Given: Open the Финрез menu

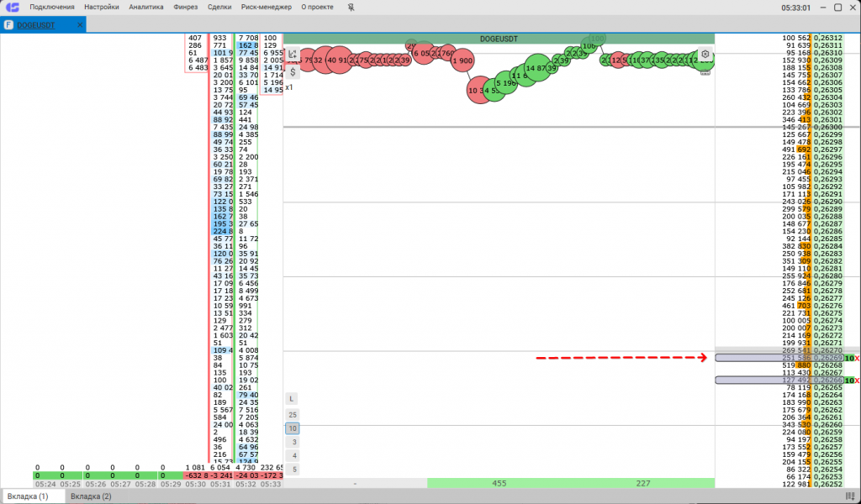Looking at the screenshot, I should coord(186,7).
